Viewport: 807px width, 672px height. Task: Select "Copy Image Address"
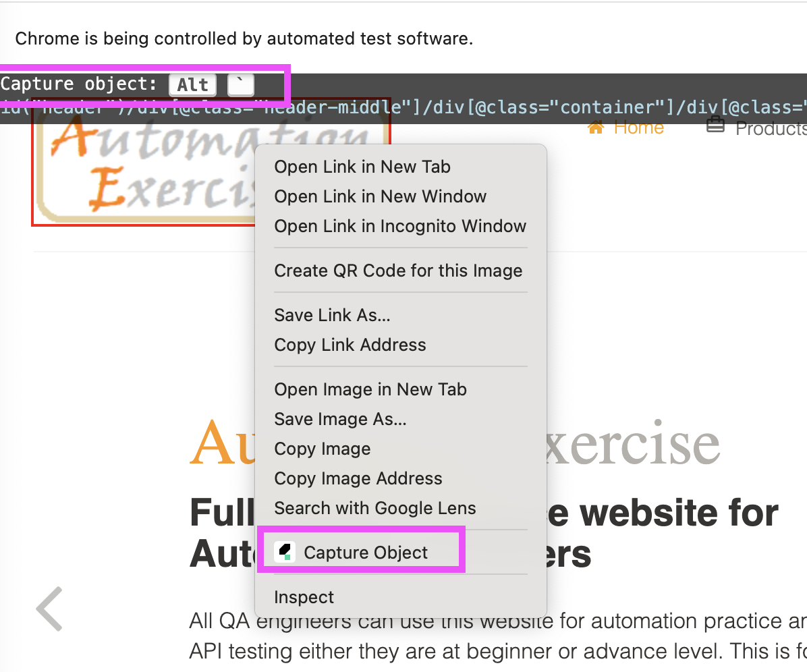[x=358, y=478]
